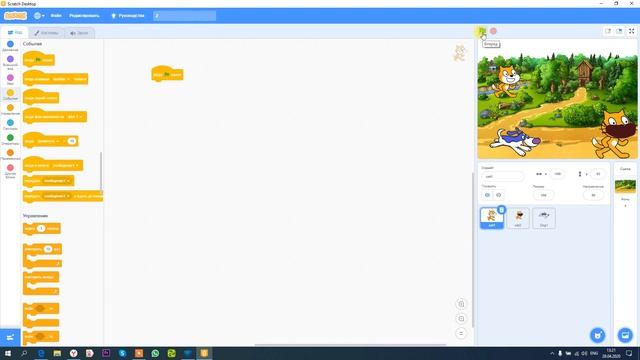Viewport: 640px width, 360px height.
Task: Select the События (Events) block category
Action: click(x=10, y=95)
